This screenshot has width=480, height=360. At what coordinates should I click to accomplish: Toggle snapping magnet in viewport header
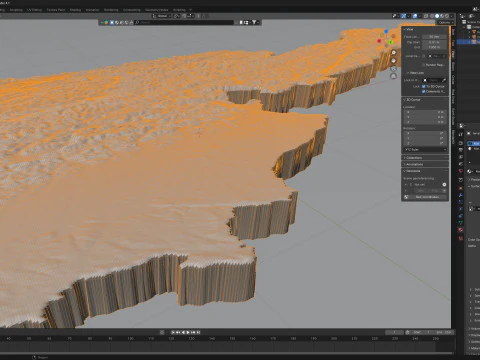click(184, 16)
